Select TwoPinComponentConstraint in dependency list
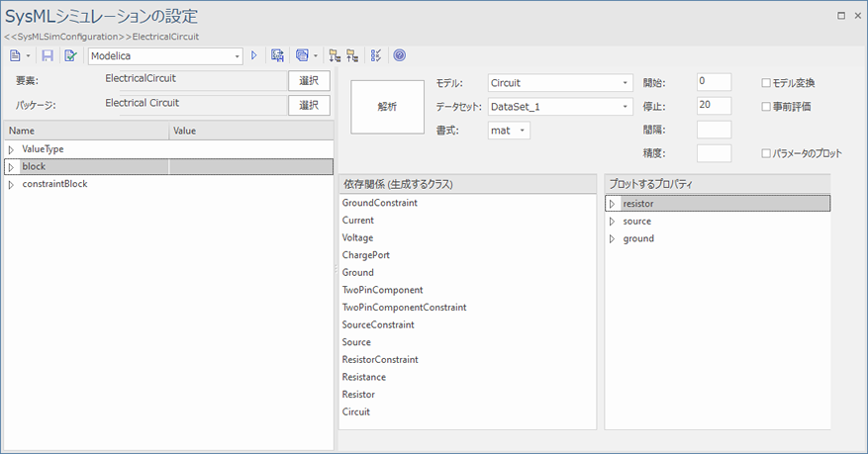 click(404, 308)
